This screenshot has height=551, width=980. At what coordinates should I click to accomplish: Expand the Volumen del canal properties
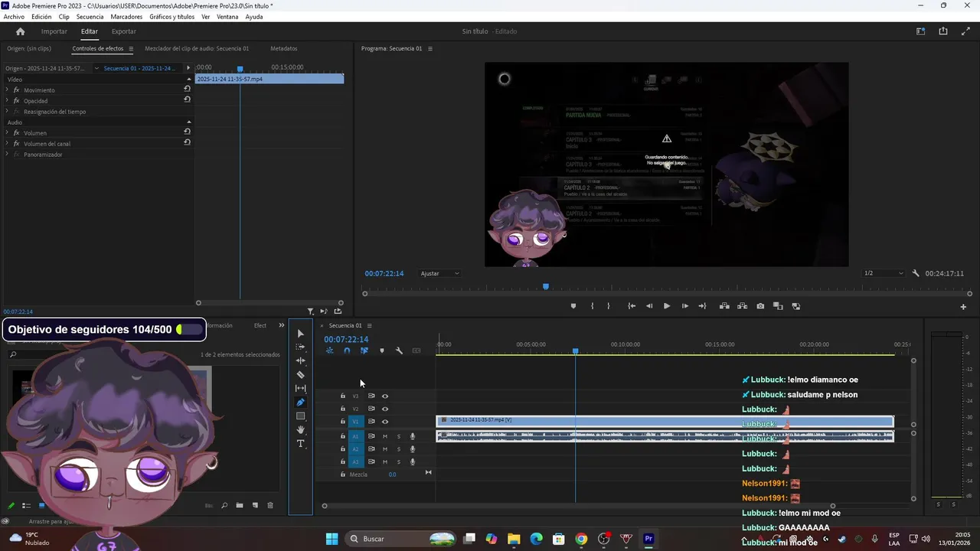tap(7, 143)
